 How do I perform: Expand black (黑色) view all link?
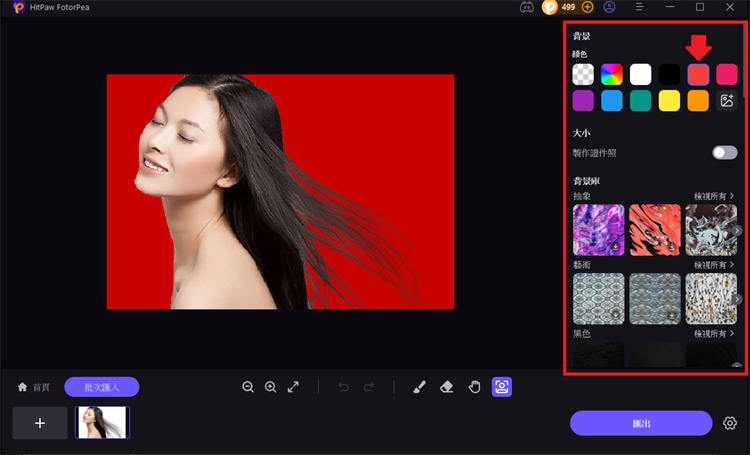coord(714,333)
